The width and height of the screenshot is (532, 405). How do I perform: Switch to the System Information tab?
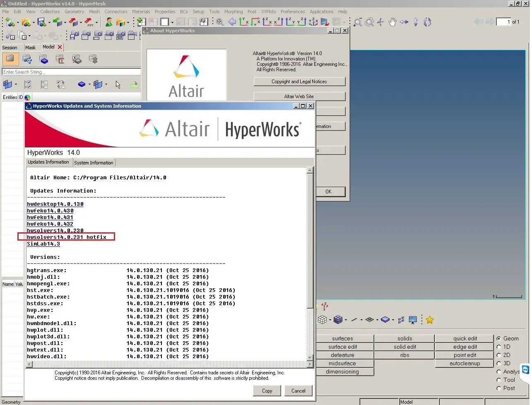point(94,162)
